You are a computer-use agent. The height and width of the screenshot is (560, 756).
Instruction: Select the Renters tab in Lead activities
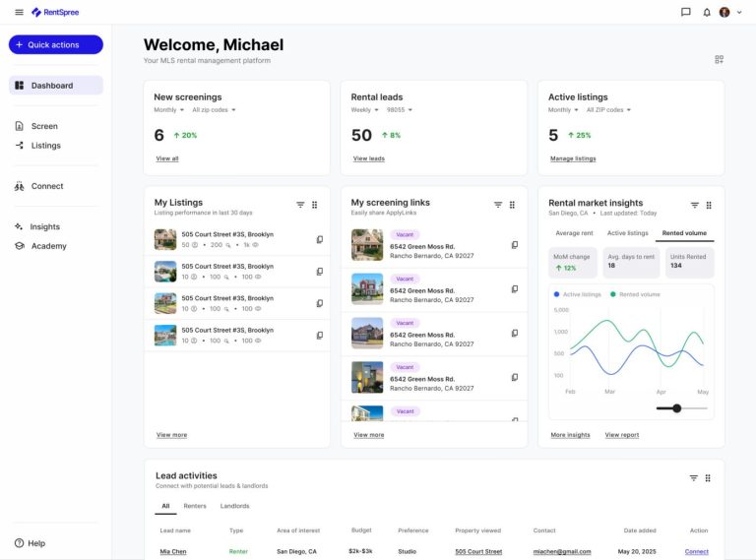pyautogui.click(x=195, y=506)
